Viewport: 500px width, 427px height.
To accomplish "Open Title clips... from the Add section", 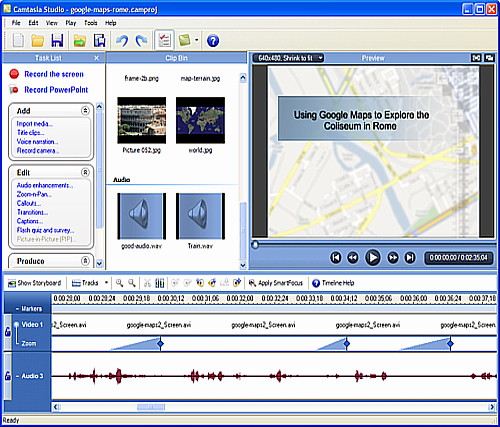I will (30, 133).
